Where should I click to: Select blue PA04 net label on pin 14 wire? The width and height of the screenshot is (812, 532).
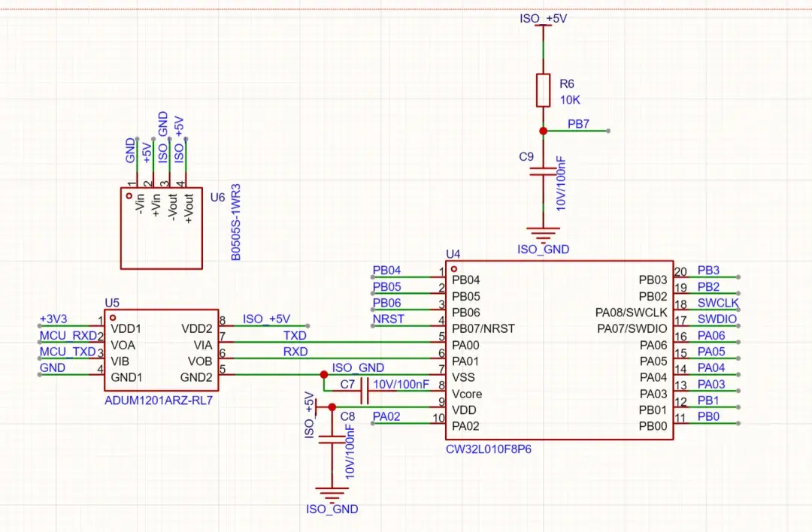tap(711, 367)
